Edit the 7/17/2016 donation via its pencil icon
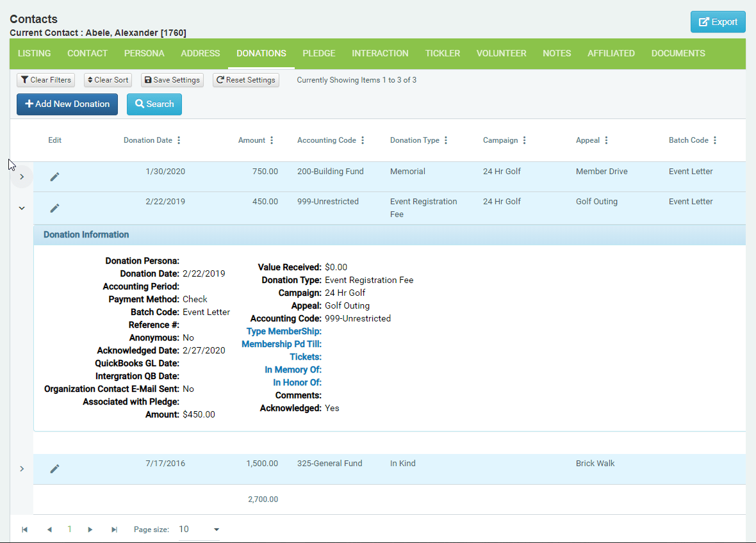 point(54,468)
